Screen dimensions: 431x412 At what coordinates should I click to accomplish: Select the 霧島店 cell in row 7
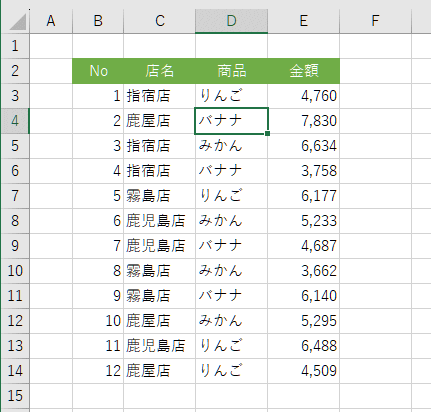(159, 196)
